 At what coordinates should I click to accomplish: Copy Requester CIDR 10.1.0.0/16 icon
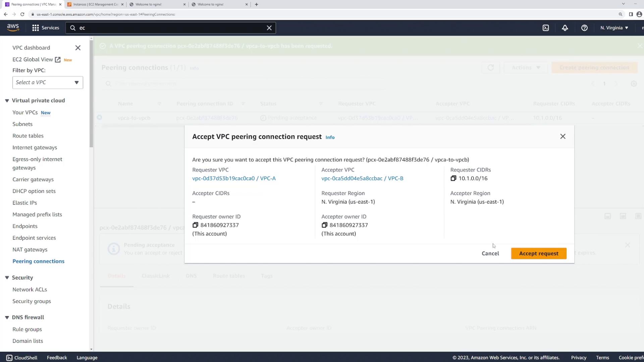tap(453, 178)
